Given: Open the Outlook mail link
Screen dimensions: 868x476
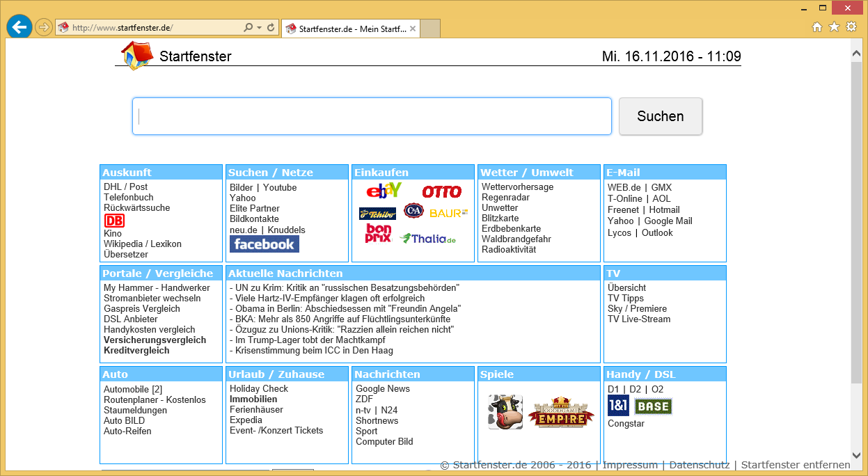Looking at the screenshot, I should 657,232.
